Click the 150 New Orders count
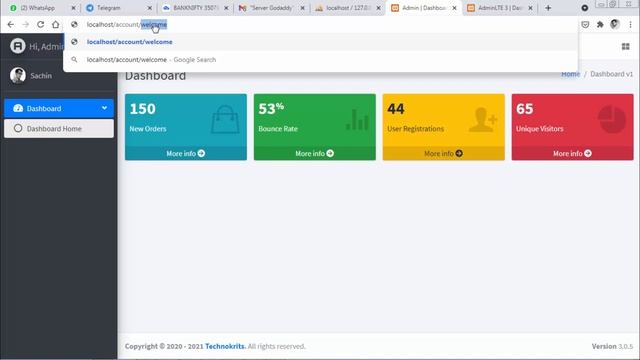This screenshot has height=360, width=640. (x=142, y=109)
